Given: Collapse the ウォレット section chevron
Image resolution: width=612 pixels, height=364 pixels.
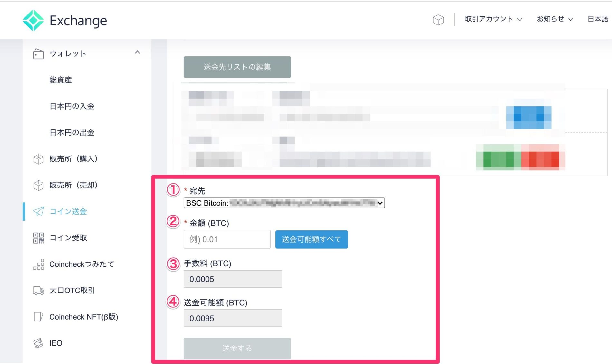Looking at the screenshot, I should tap(137, 52).
